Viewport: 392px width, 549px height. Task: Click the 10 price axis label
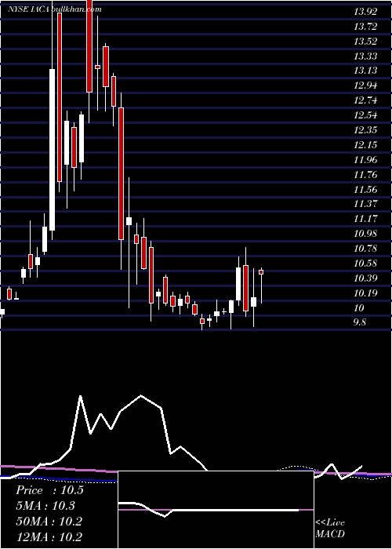click(359, 308)
